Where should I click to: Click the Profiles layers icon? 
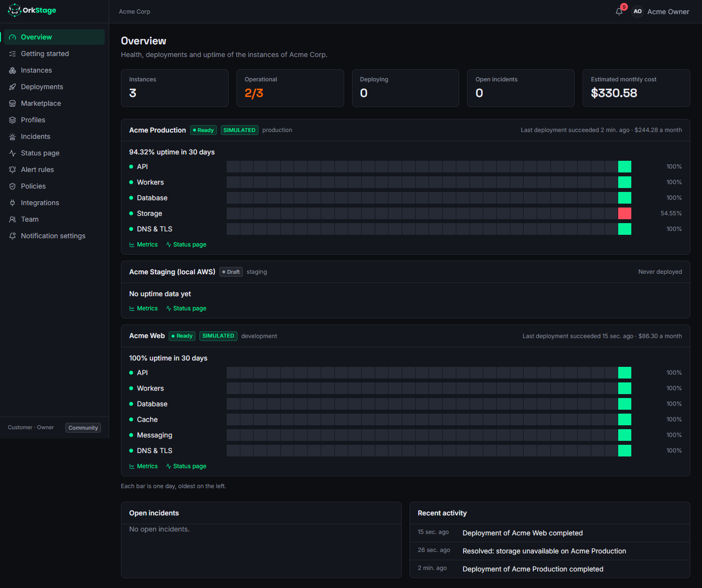pos(13,120)
